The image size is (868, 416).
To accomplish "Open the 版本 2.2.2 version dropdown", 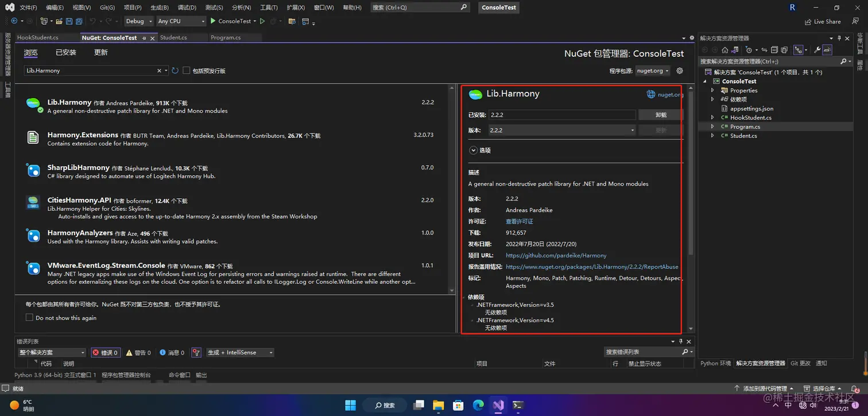I will (562, 130).
